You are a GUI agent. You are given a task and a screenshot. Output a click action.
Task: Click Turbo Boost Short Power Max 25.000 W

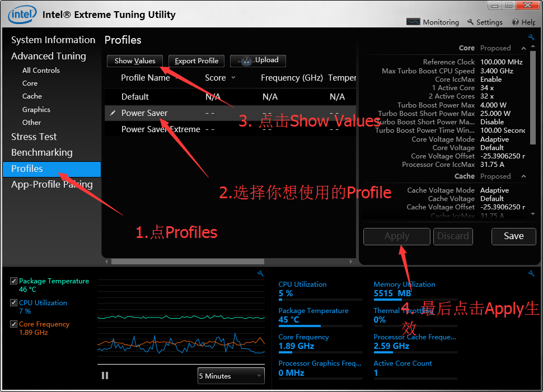[x=495, y=114]
